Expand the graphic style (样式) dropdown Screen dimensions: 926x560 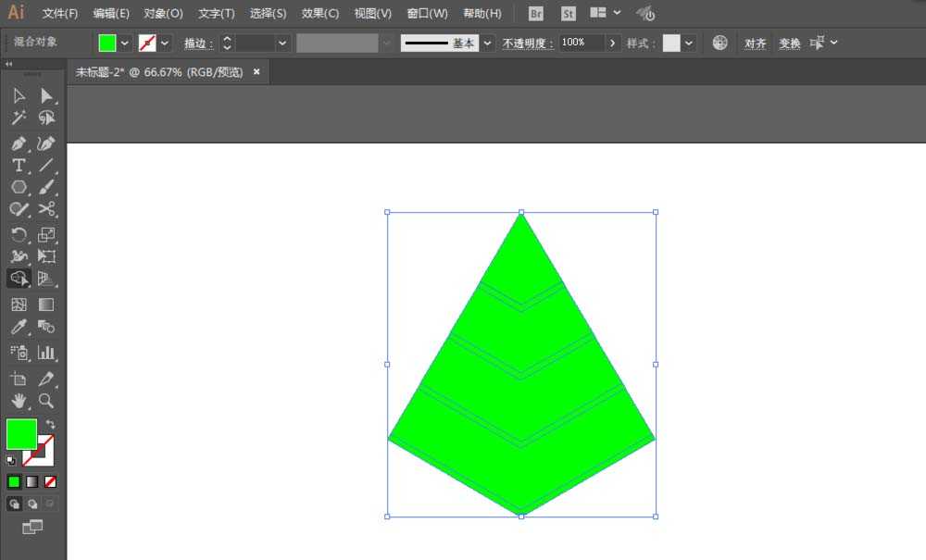pos(689,44)
